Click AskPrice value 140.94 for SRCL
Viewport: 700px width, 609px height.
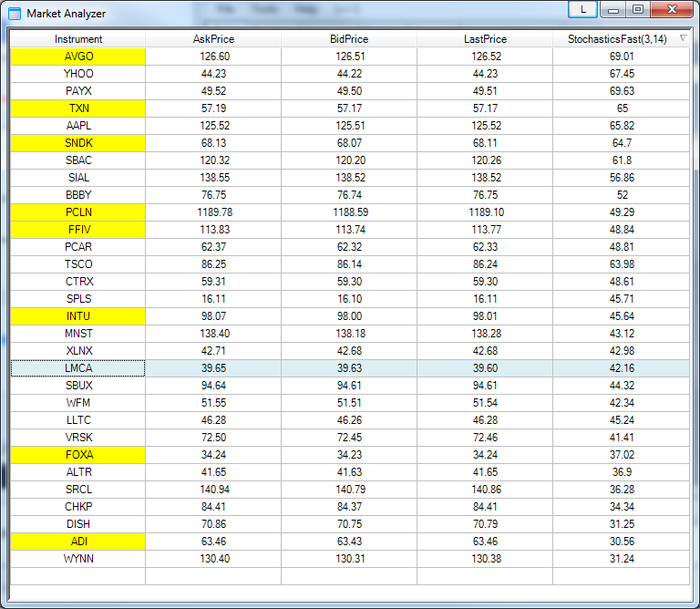[215, 490]
